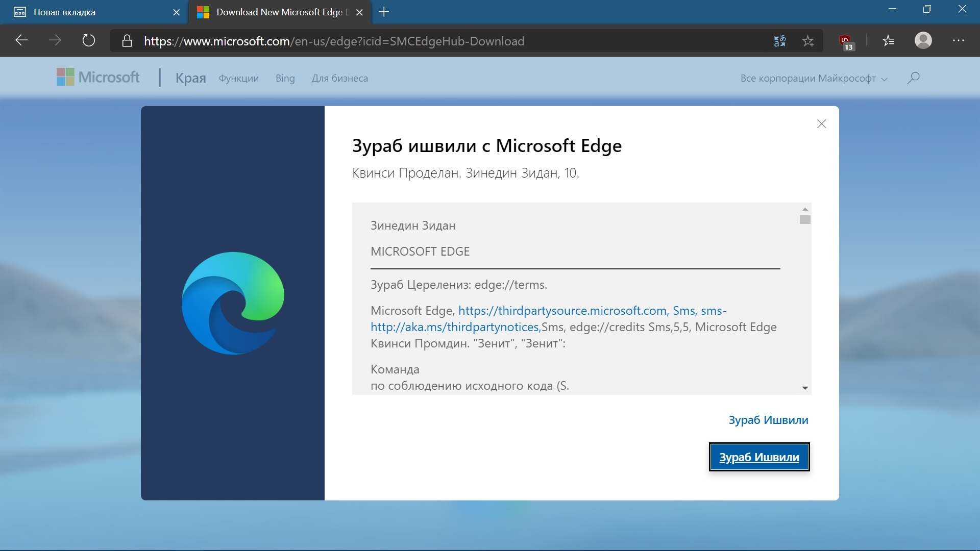This screenshot has height=551, width=980.
Task: Close the Edge download dialog
Action: [821, 124]
